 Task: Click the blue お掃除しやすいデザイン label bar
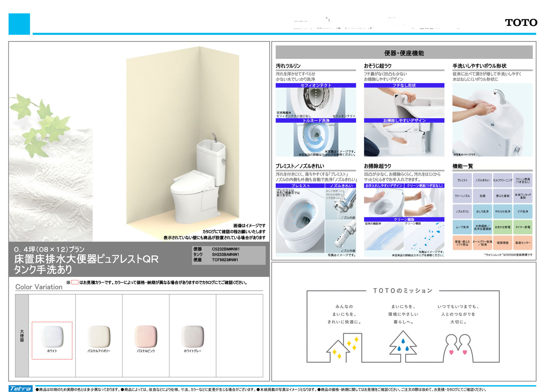(404, 120)
